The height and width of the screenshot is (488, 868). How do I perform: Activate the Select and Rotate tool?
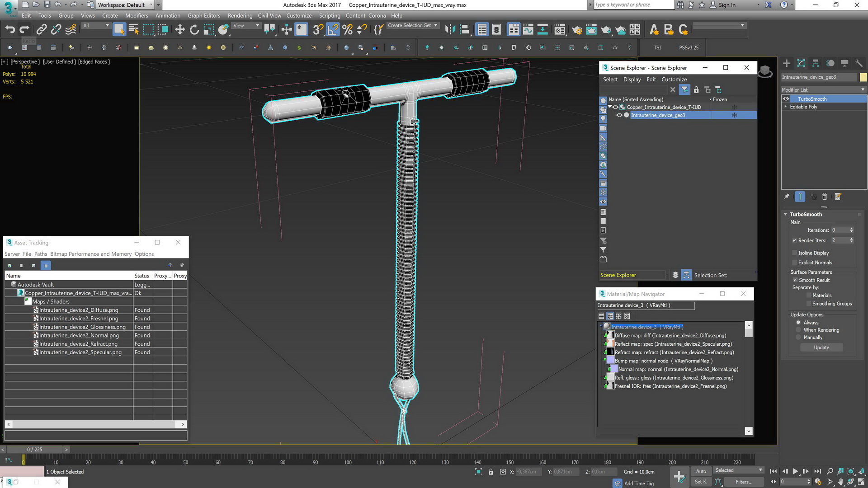[194, 30]
